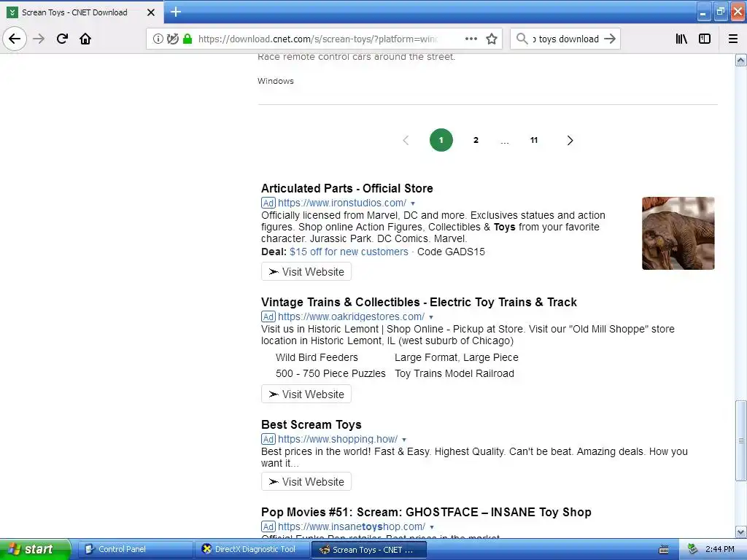Screen dimensions: 747x560
Task: Click the 2:44 PM system clock
Action: point(719,550)
